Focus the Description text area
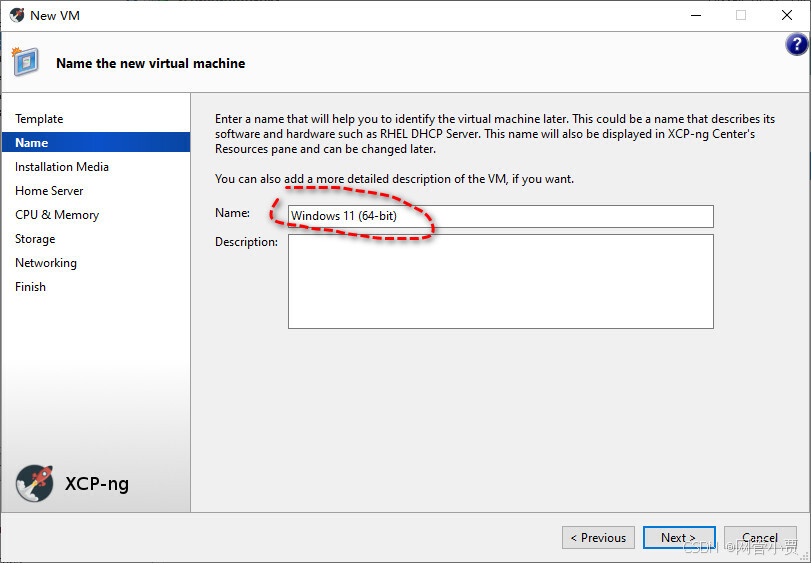 [501, 281]
